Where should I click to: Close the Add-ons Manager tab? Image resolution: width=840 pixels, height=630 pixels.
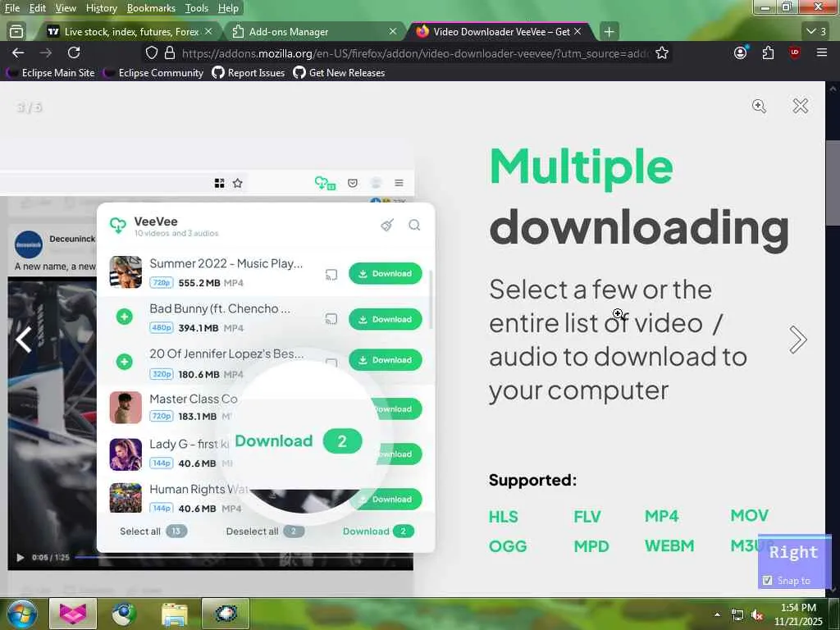392,32
